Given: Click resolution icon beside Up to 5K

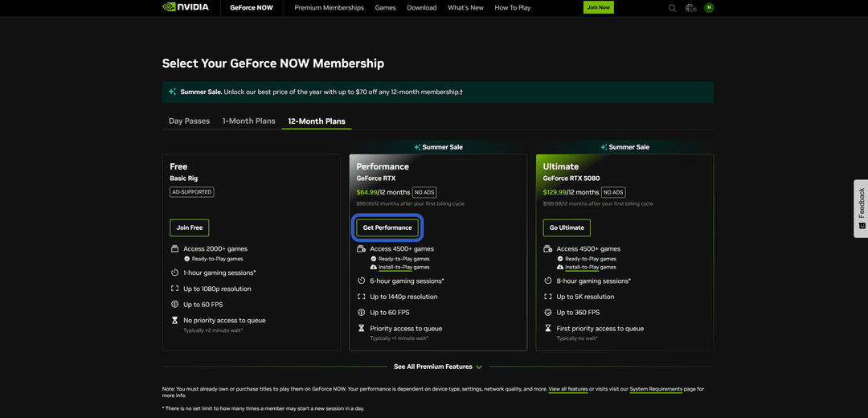Looking at the screenshot, I should (548, 297).
